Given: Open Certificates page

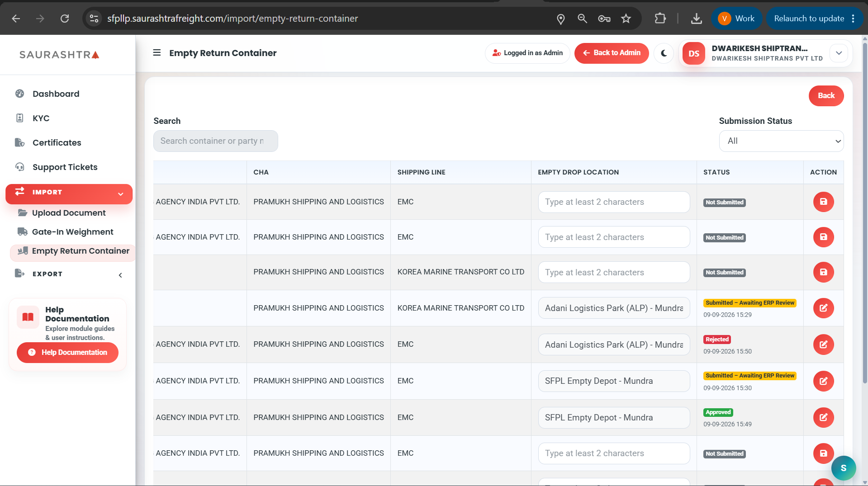Looking at the screenshot, I should pyautogui.click(x=57, y=143).
